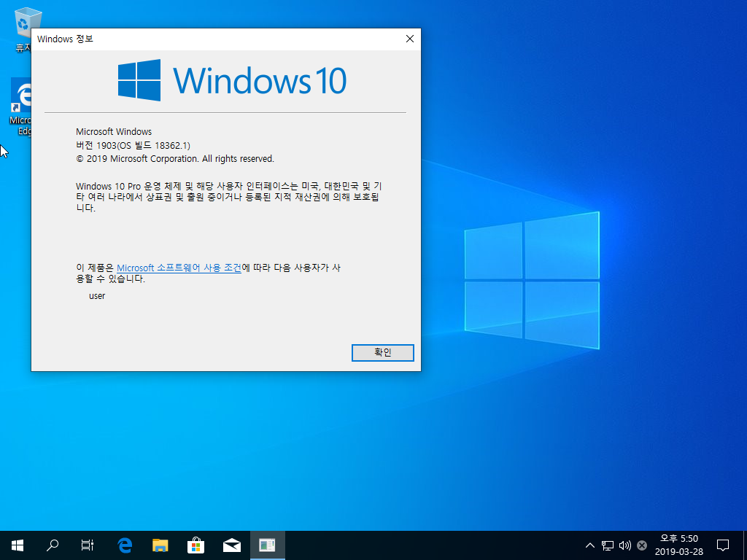Open the Windows Start menu
The image size is (747, 560).
click(18, 545)
